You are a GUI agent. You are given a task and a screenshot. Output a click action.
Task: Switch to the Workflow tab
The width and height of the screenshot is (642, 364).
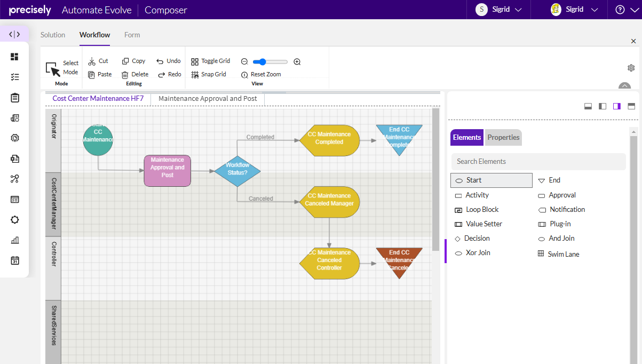(95, 35)
